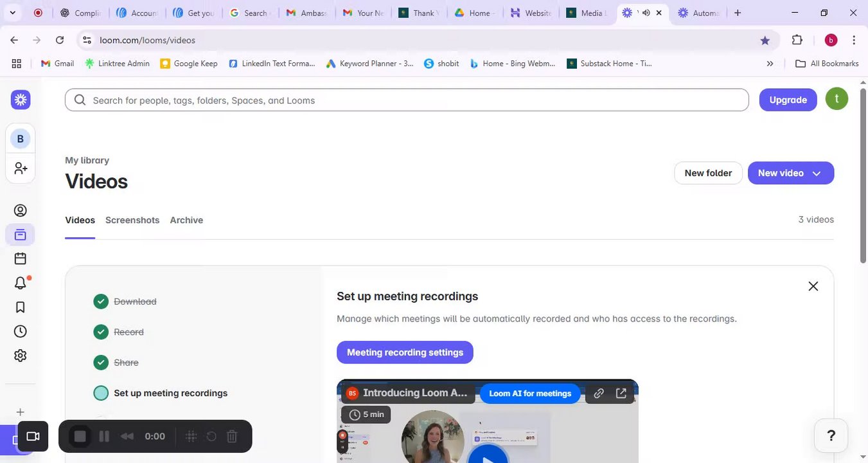Stop the recording

coord(80,437)
